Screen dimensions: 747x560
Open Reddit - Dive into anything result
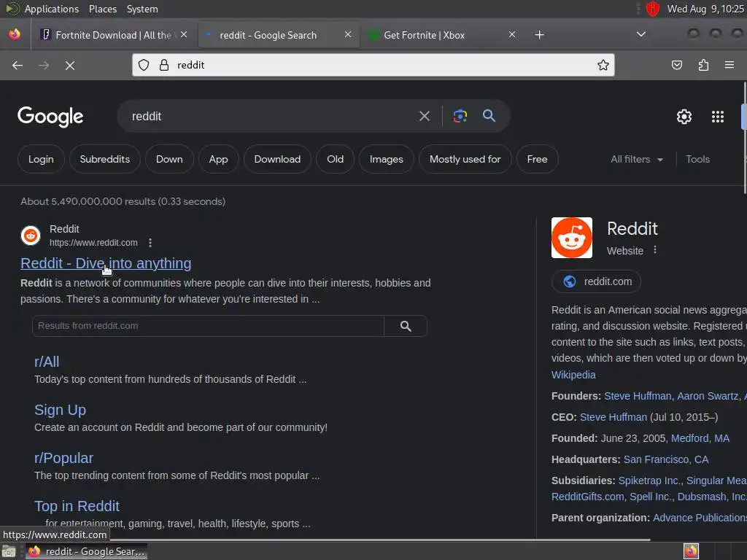tap(106, 263)
